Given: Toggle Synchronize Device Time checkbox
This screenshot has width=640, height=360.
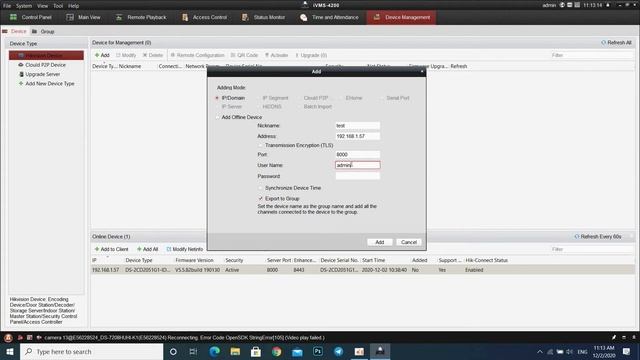Looking at the screenshot, I should click(x=260, y=188).
